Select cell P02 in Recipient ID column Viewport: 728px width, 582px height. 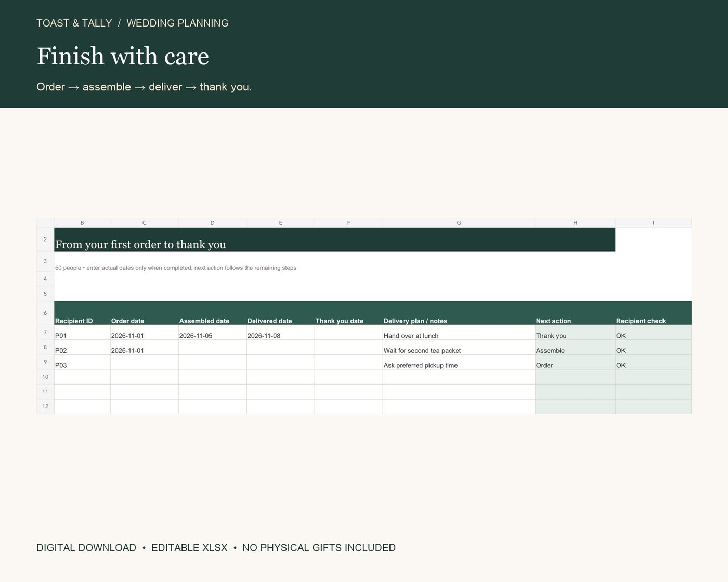click(x=82, y=347)
